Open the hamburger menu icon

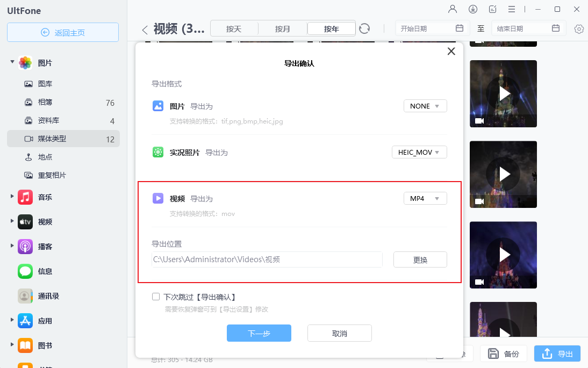tap(512, 9)
